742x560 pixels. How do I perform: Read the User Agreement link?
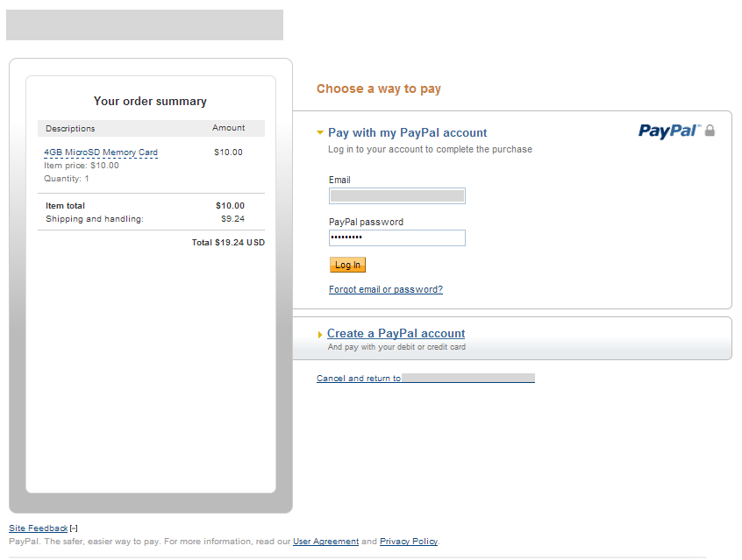pyautogui.click(x=325, y=542)
